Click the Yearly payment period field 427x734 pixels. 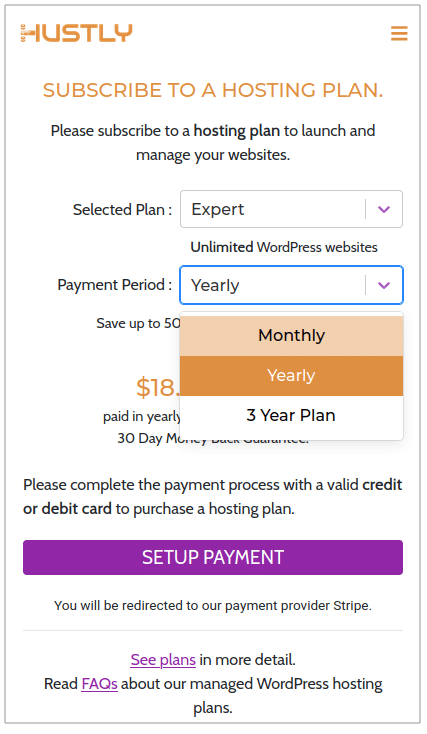pos(291,285)
